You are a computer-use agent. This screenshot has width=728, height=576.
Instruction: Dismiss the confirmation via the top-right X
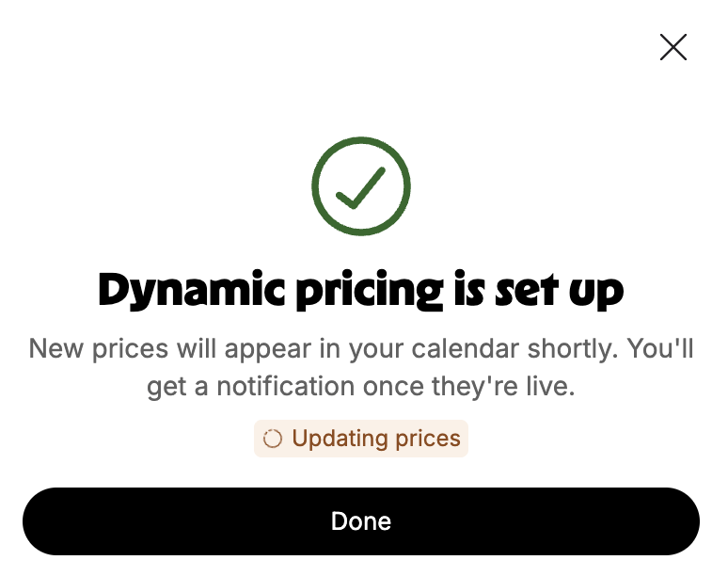673,47
